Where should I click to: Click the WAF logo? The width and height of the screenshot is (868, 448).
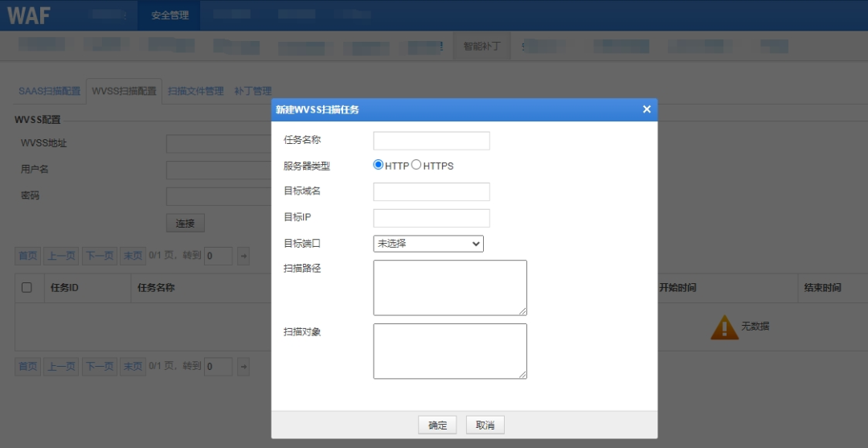[x=29, y=15]
